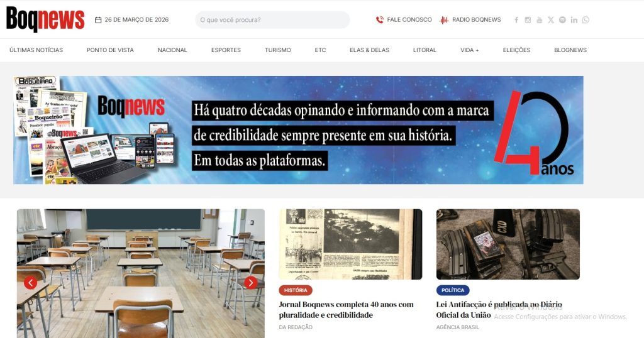644x338 pixels.
Task: Open the LinkedIn social icon
Action: (x=574, y=19)
